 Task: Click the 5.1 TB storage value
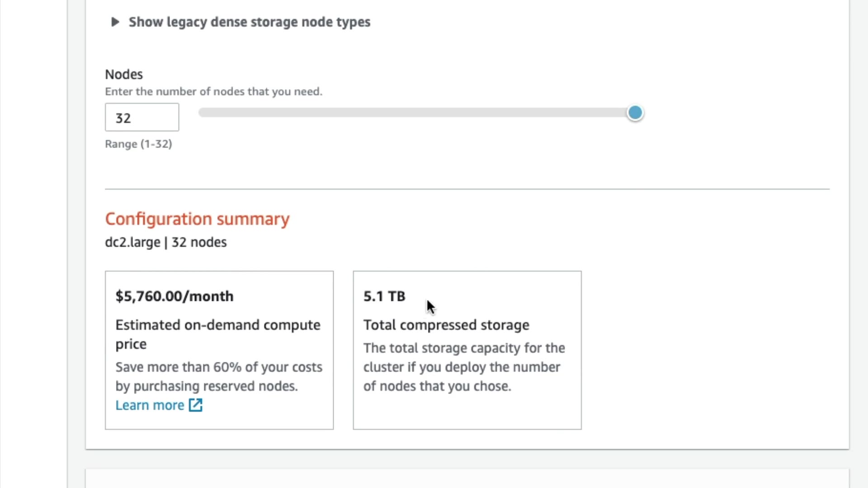(384, 296)
